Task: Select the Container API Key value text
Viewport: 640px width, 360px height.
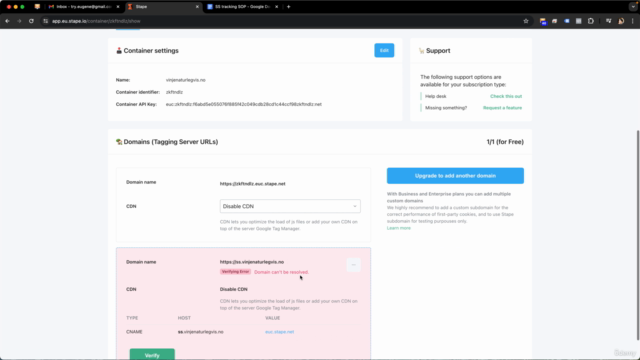Action: tap(244, 104)
